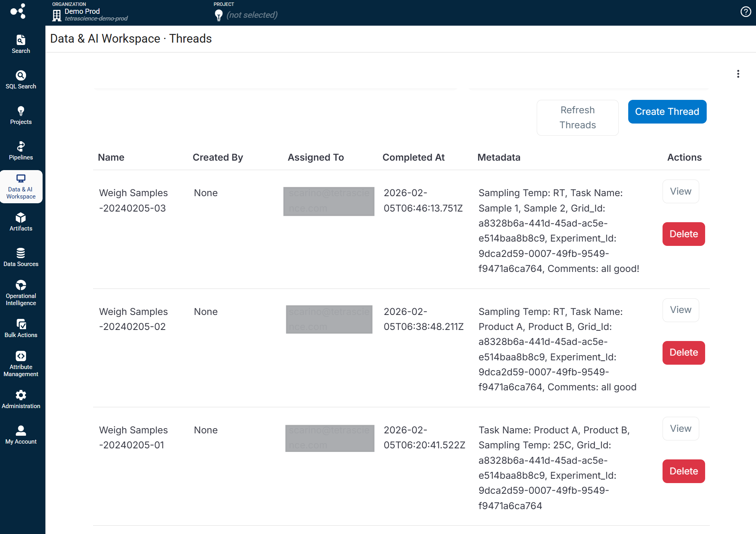756x534 pixels.
Task: Open the Demo Prod organization selector
Action: pyautogui.click(x=90, y=12)
